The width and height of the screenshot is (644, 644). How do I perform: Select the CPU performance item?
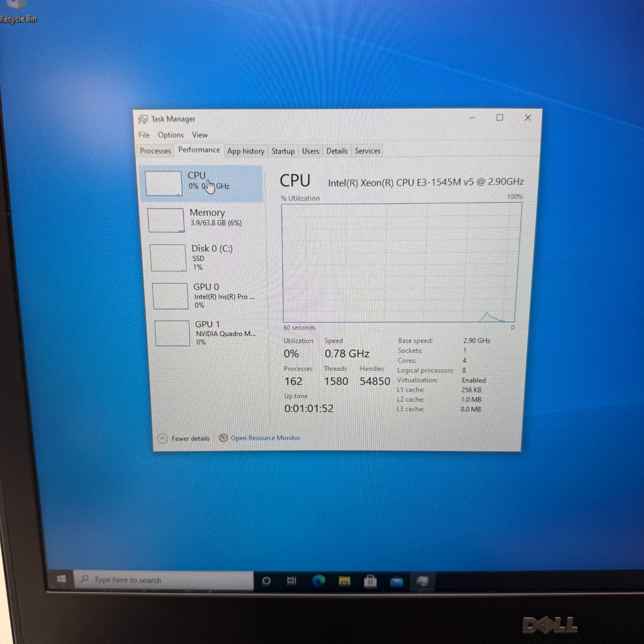coord(201,184)
